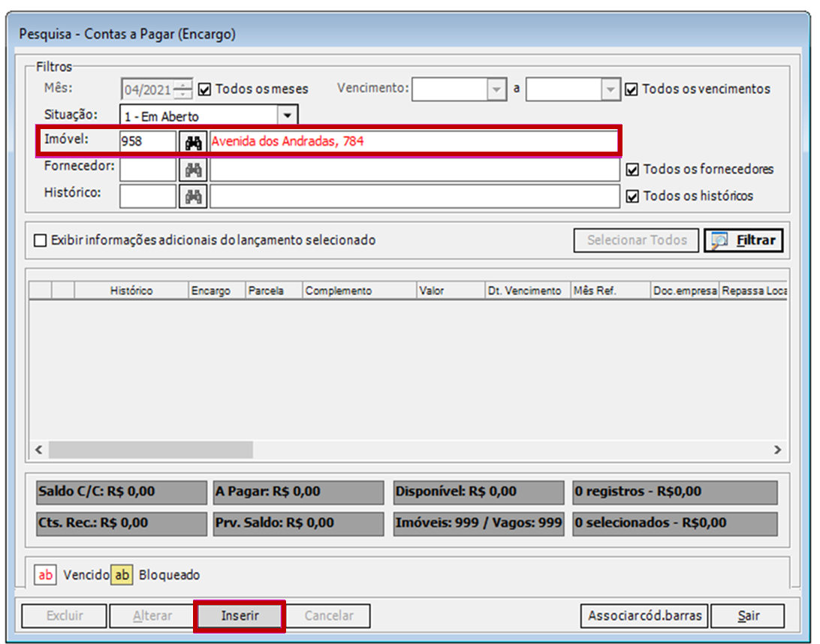The image size is (820, 644).
Task: Click the red 'ab' Vencido legend icon
Action: (46, 575)
